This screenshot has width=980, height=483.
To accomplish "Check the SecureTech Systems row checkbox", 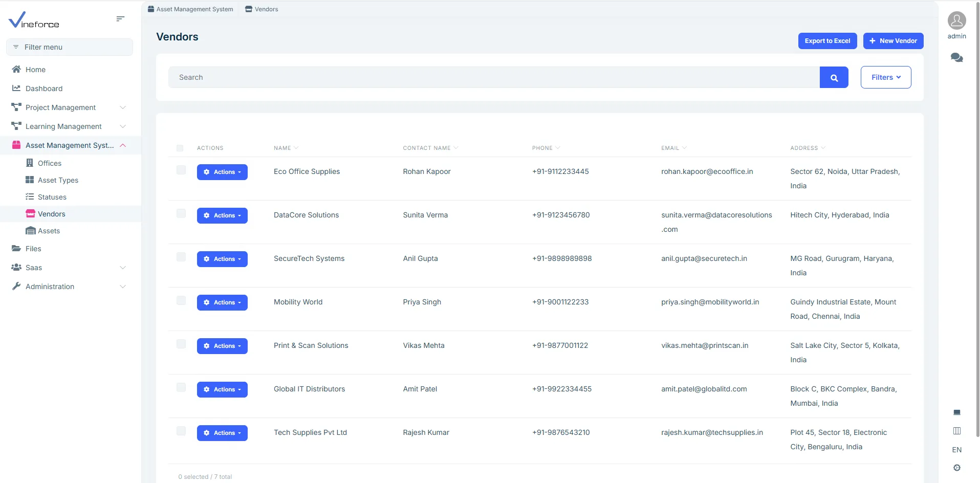I will [x=181, y=257].
